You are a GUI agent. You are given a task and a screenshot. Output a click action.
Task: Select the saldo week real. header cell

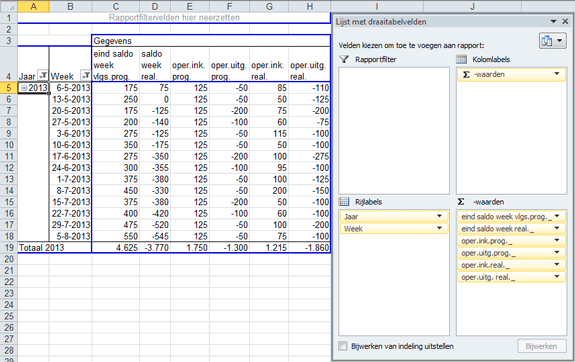click(x=155, y=65)
